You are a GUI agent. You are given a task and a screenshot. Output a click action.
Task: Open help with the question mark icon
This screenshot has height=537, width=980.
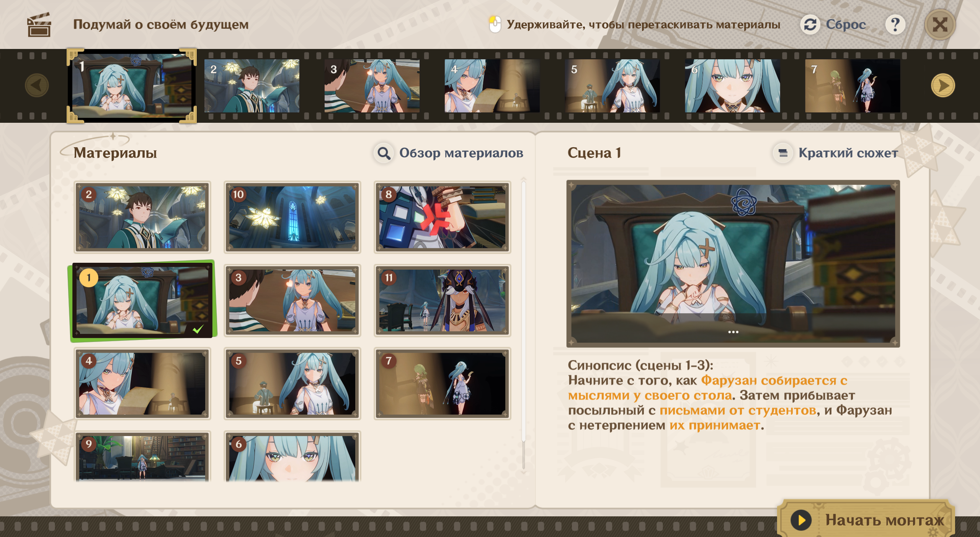pyautogui.click(x=895, y=25)
